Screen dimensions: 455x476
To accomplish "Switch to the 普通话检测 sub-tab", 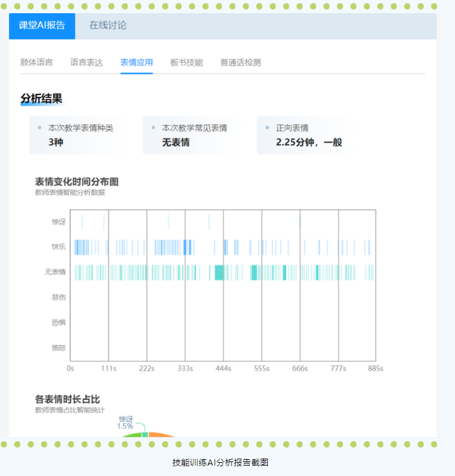I will pyautogui.click(x=240, y=62).
